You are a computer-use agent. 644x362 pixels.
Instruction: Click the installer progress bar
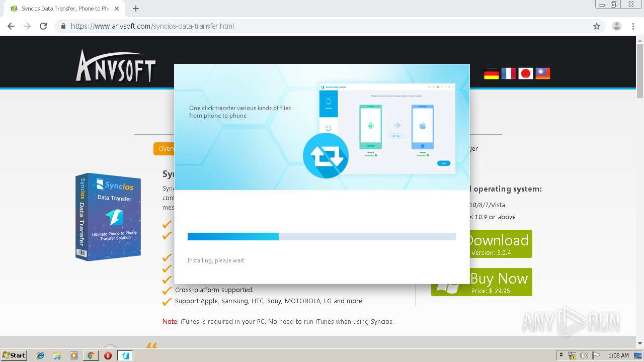pyautogui.click(x=321, y=236)
